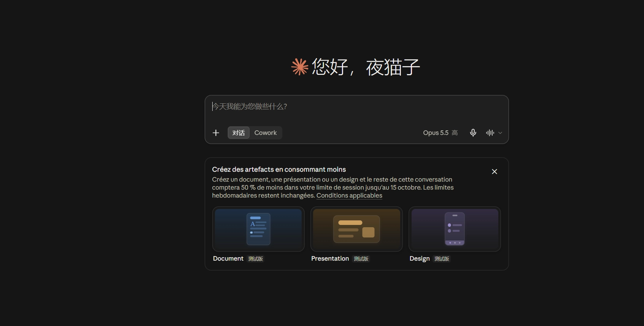The image size is (644, 326).
Task: Open the Conditions applicables link
Action: pos(349,195)
